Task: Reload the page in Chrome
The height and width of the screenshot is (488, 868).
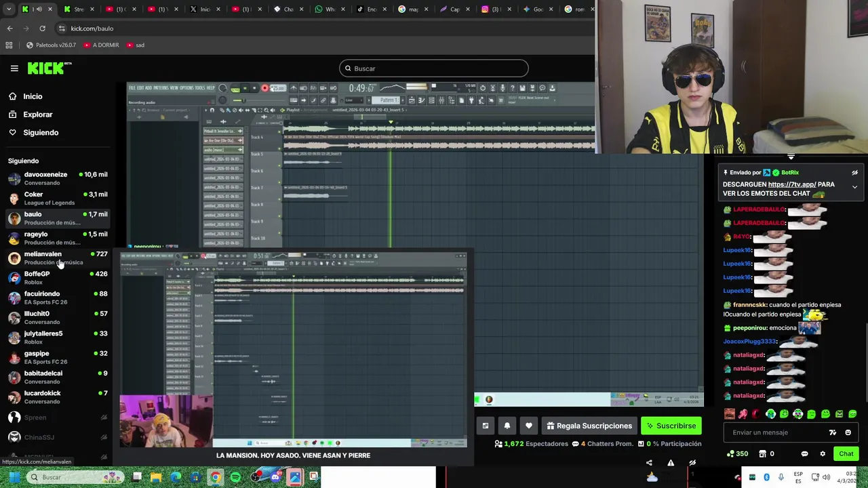Action: pos(42,28)
